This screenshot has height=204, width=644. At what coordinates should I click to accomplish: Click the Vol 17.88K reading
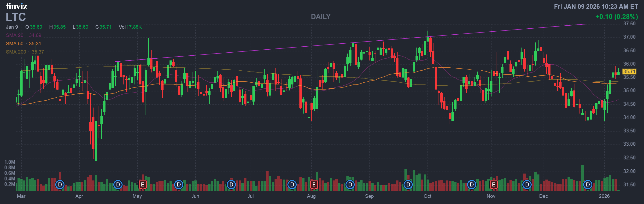tap(130, 27)
